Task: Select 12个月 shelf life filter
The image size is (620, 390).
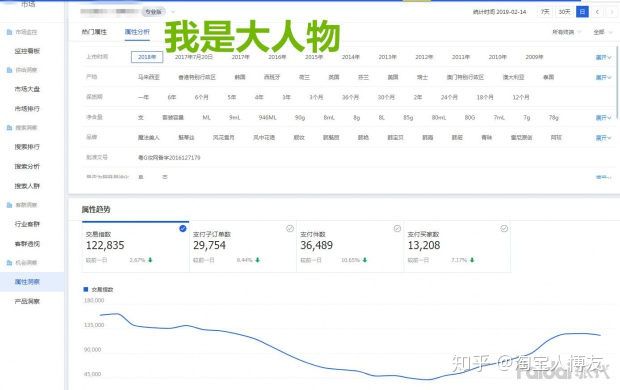Action: tap(521, 97)
